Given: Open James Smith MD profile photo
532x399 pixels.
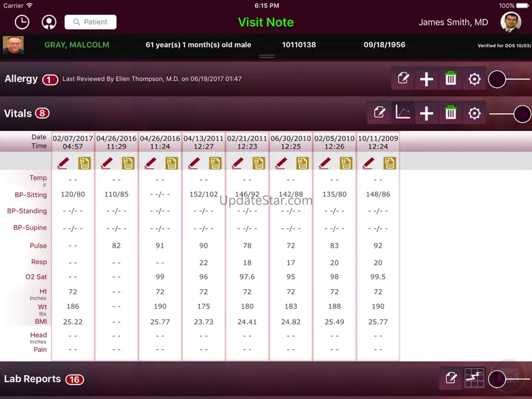Looking at the screenshot, I should pos(511,22).
